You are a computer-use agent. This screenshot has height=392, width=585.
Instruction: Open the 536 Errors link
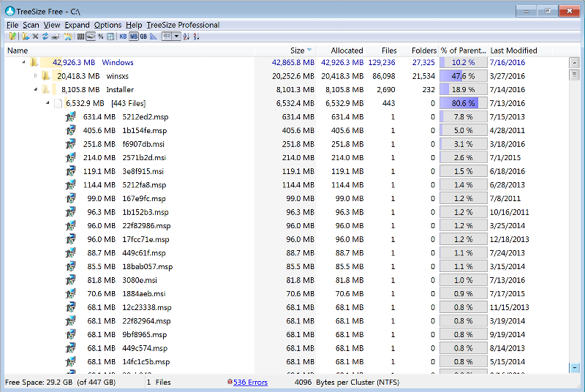[250, 382]
